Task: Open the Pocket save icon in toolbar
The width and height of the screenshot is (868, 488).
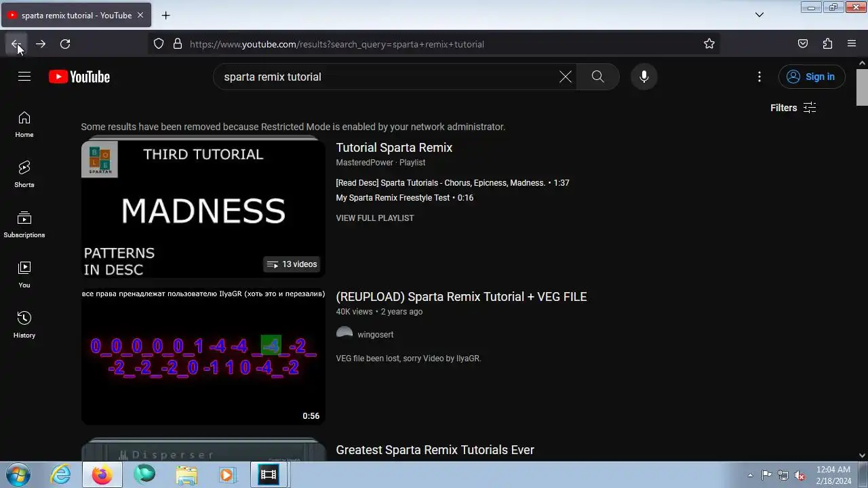Action: [x=803, y=44]
